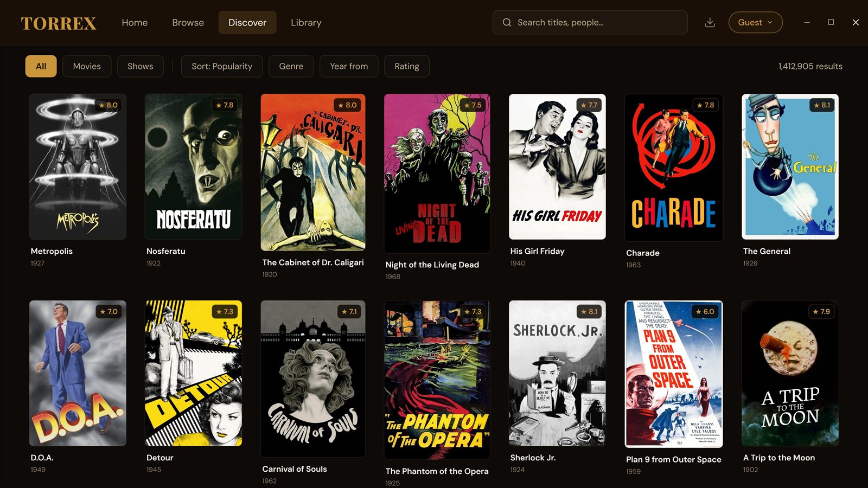Open the Nosferatu poster

pos(193,166)
